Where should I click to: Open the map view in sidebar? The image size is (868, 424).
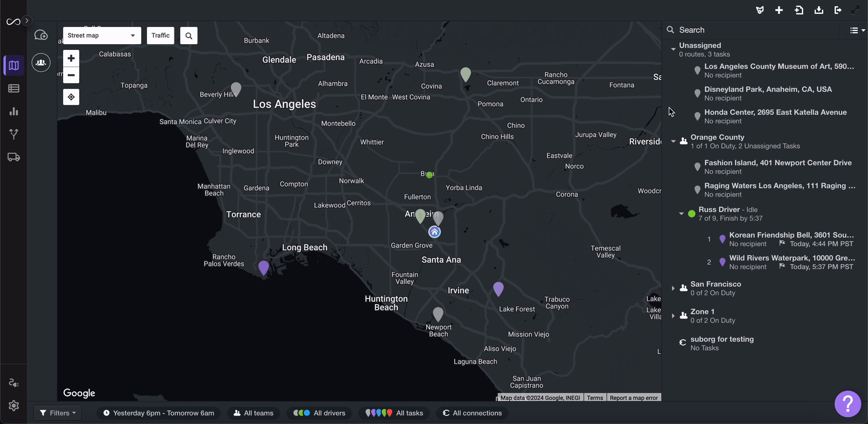coord(14,65)
